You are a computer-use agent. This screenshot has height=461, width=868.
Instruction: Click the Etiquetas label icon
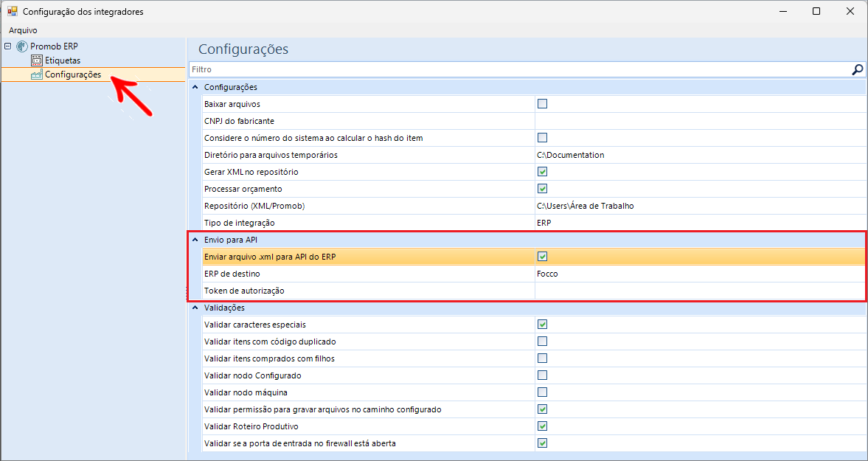(37, 60)
